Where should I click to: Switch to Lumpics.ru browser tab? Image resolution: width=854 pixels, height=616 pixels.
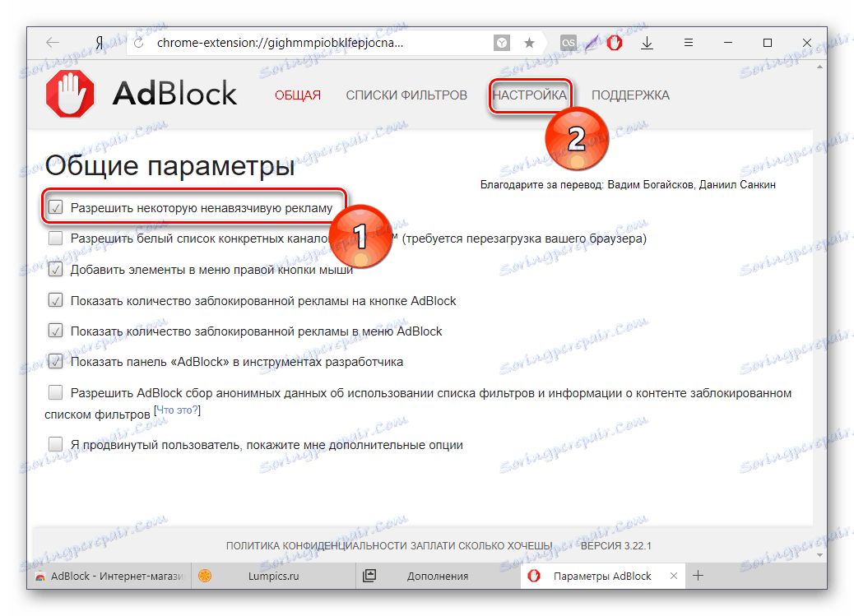click(x=273, y=576)
